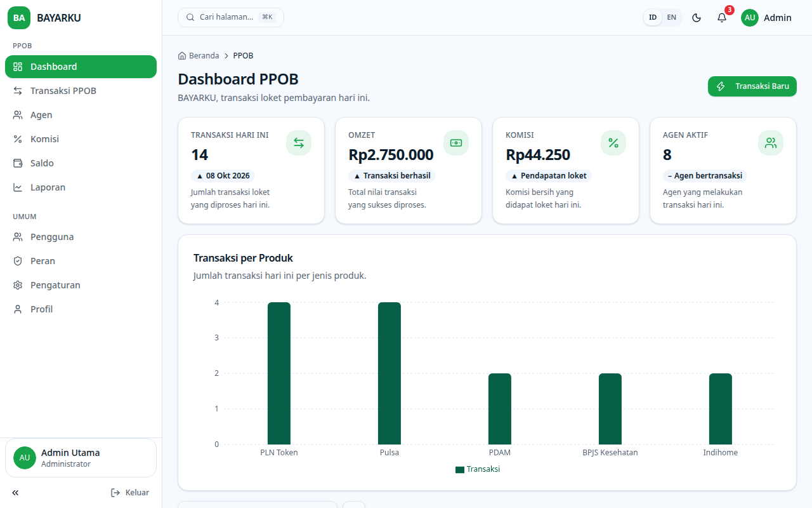The image size is (812, 508).
Task: Click the Agen people icon
Action: click(18, 115)
